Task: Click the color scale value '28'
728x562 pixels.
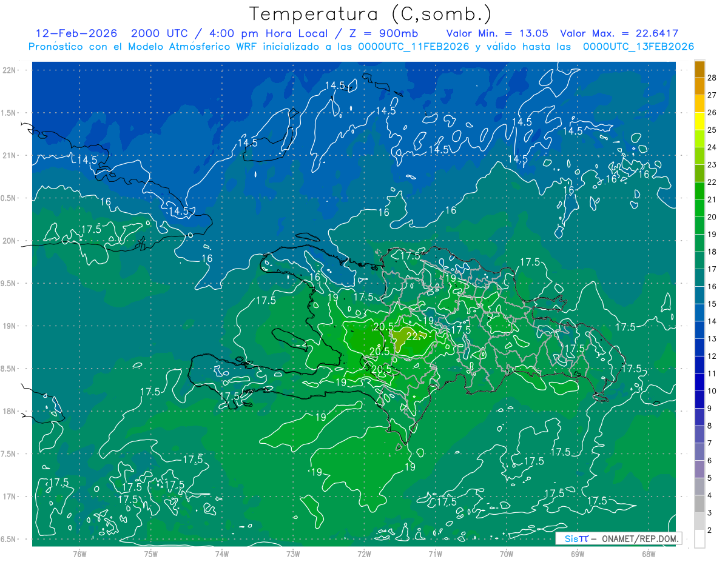Action: (712, 77)
